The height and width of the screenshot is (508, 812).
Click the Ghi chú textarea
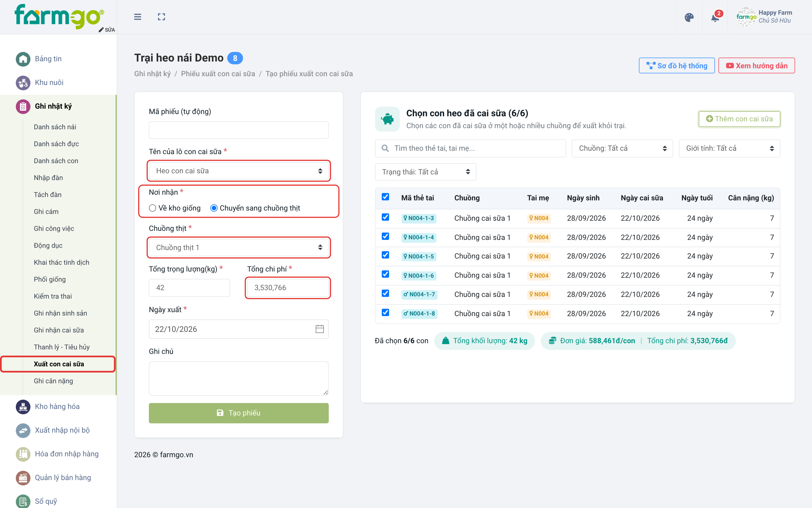point(239,378)
